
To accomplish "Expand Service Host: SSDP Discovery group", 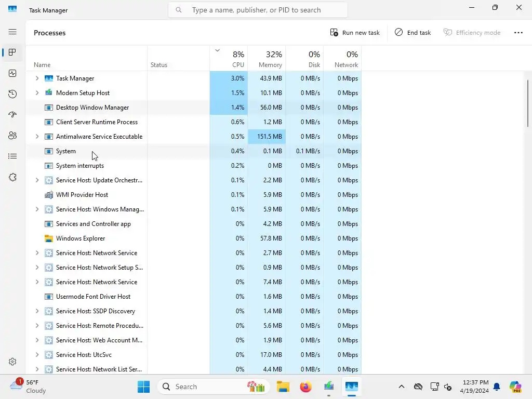I will click(x=37, y=311).
